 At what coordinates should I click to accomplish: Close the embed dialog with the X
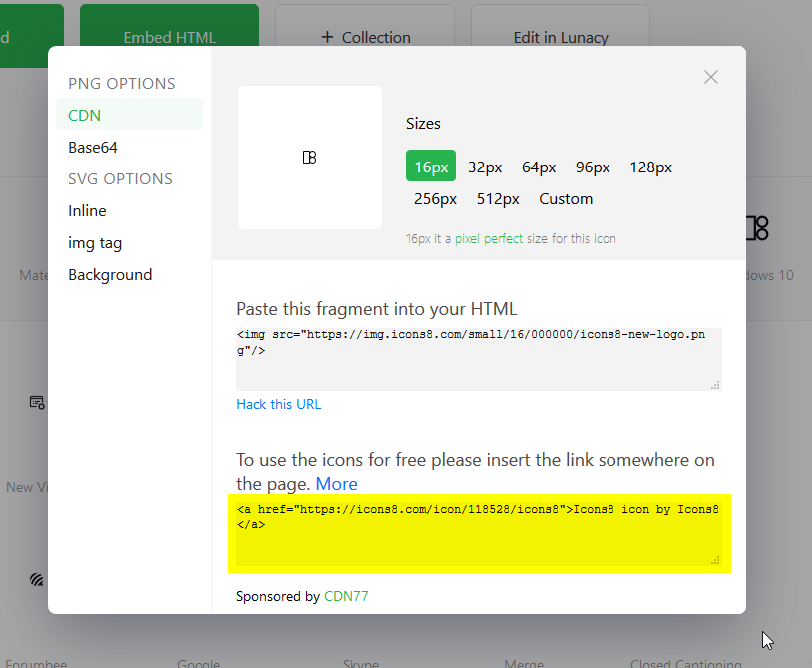coord(710,77)
